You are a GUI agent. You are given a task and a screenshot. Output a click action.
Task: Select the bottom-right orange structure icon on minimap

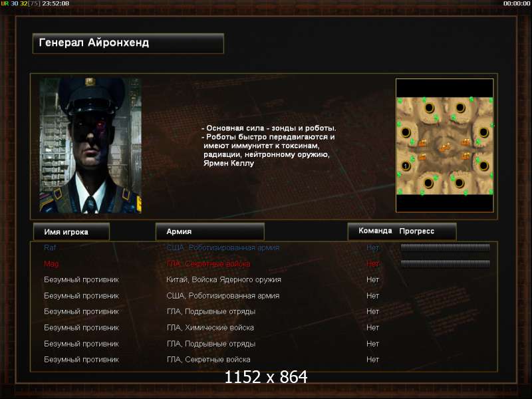466,156
